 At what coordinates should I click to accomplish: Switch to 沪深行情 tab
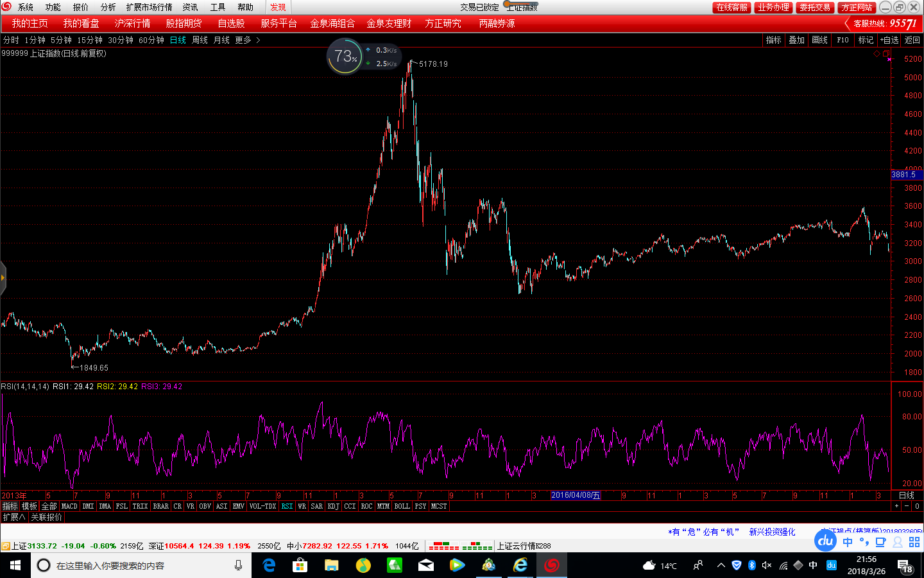133,23
